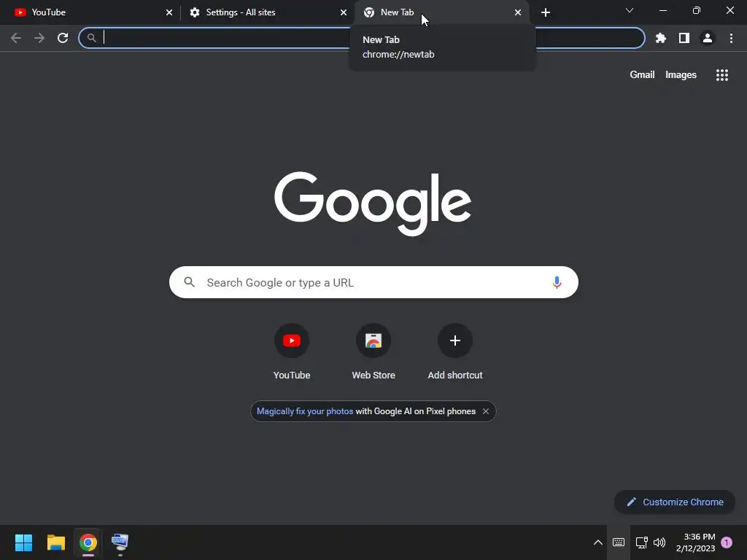Screen dimensions: 747x560
Task: Click the browser forward arrow
Action: coord(39,38)
